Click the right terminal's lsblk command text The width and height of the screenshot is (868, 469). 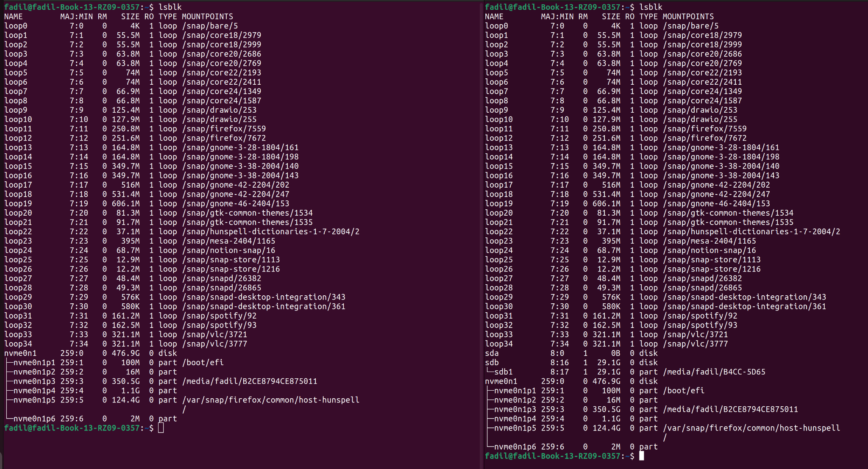pyautogui.click(x=651, y=7)
